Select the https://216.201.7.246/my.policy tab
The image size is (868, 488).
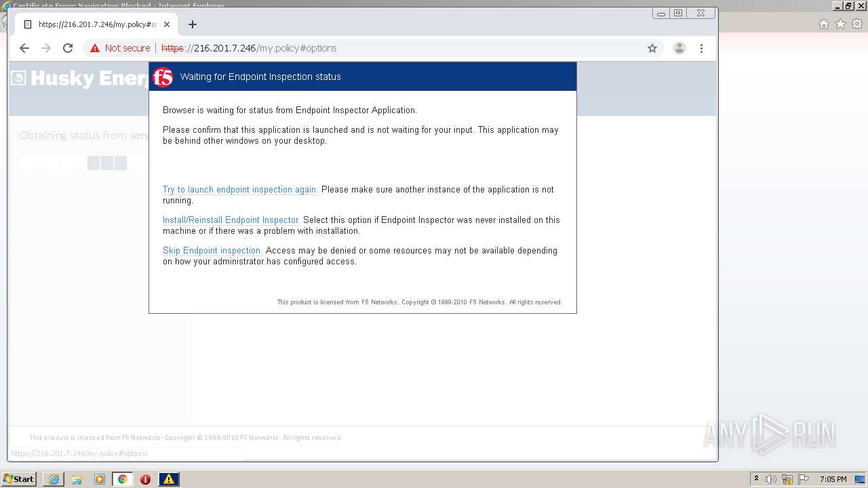click(96, 24)
